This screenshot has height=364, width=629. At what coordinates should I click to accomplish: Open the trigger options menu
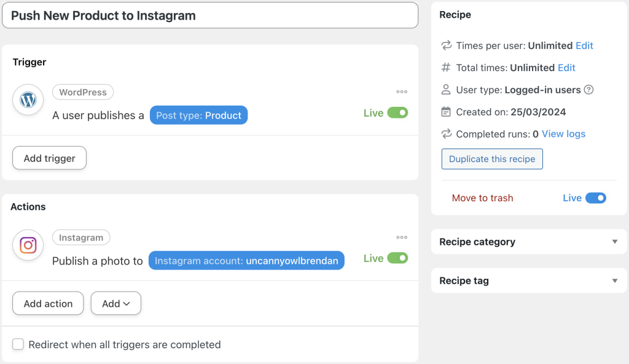pyautogui.click(x=402, y=91)
